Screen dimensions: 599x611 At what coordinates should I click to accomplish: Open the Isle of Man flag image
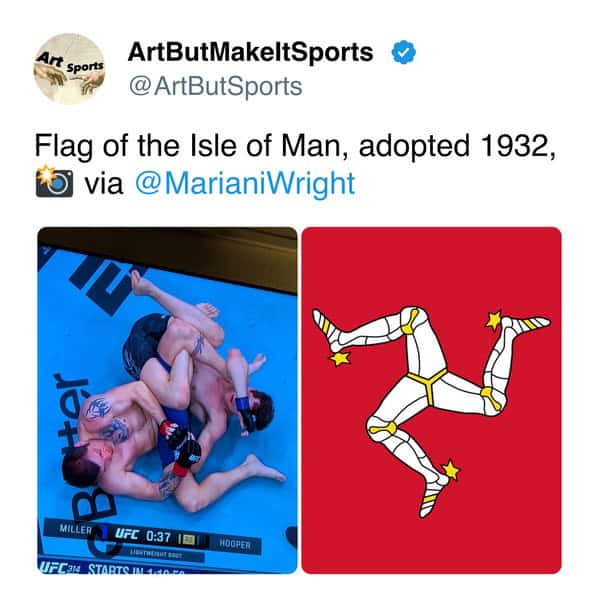tap(431, 400)
